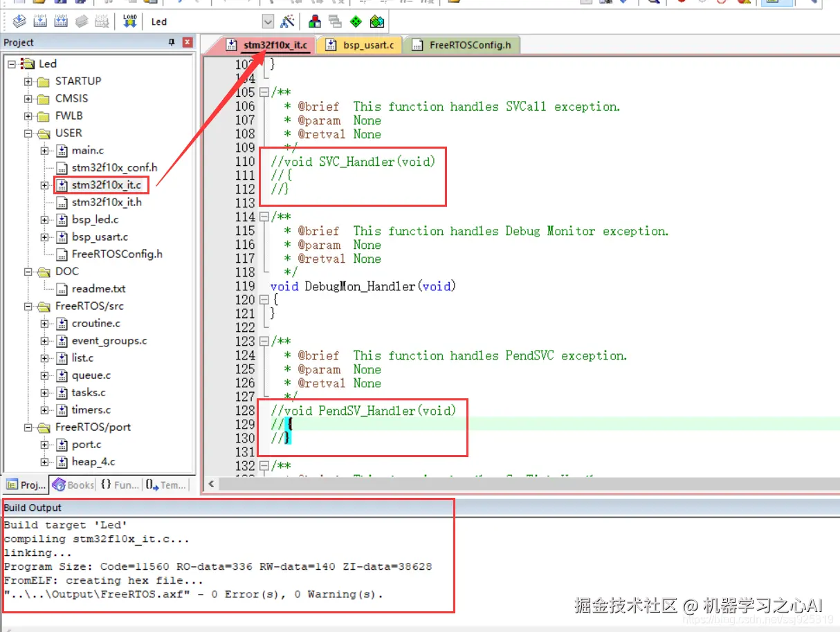
Task: Click 'compiling stm32f10x_it.c...' in Build Output
Action: pos(96,539)
